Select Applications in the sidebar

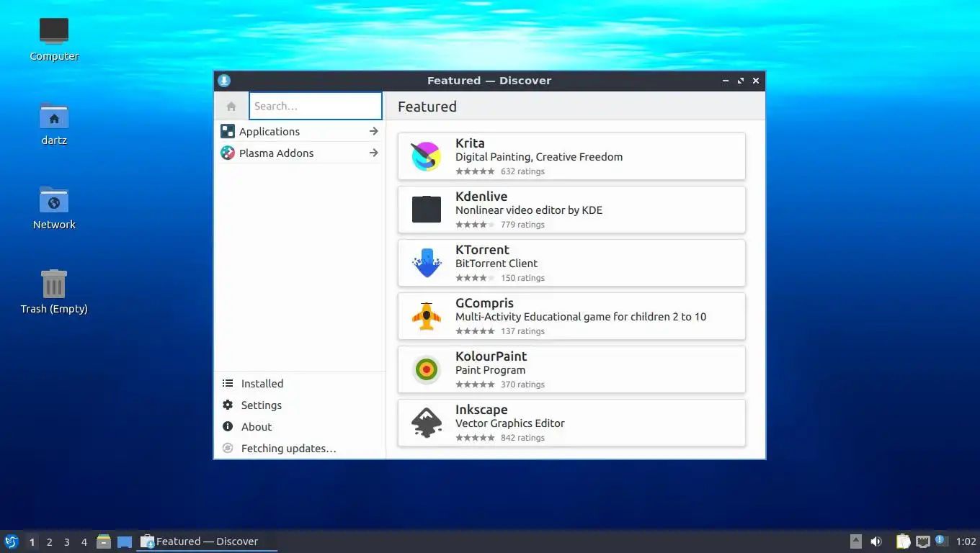click(x=299, y=131)
